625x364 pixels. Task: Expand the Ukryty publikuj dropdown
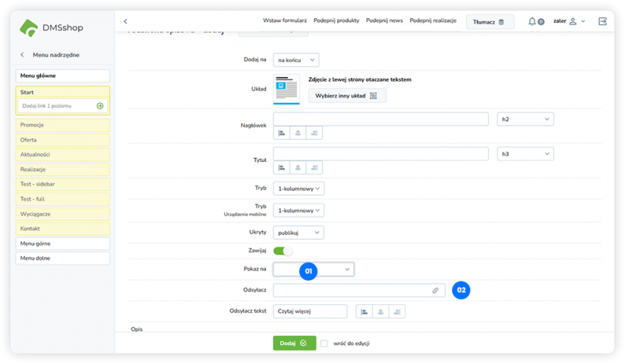point(298,232)
